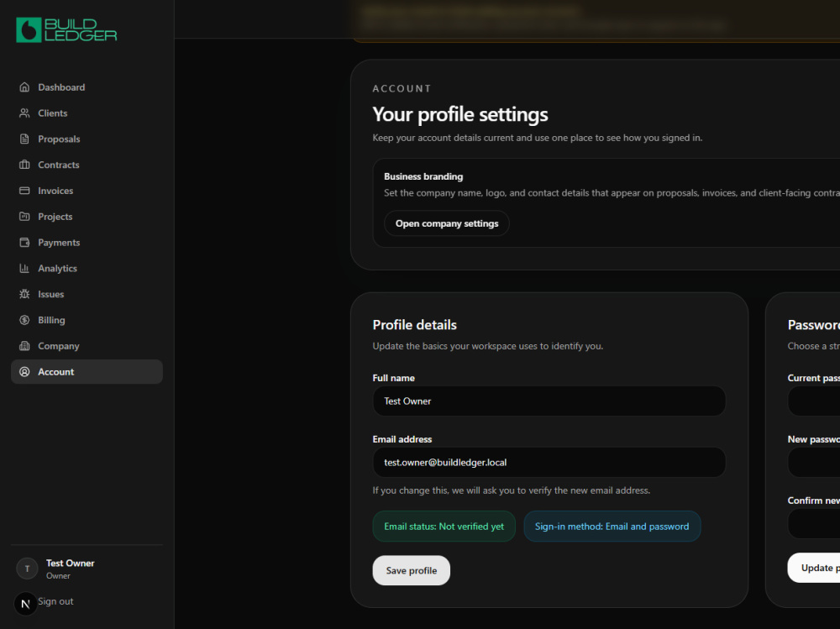The image size is (840, 629).
Task: Open the Invoices section
Action: click(x=87, y=191)
